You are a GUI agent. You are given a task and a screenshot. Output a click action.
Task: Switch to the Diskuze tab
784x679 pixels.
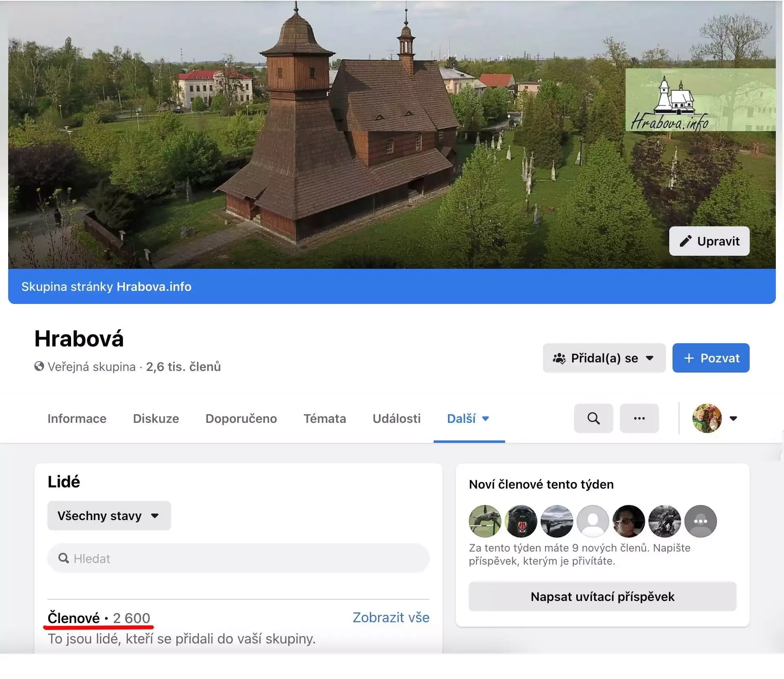point(156,419)
